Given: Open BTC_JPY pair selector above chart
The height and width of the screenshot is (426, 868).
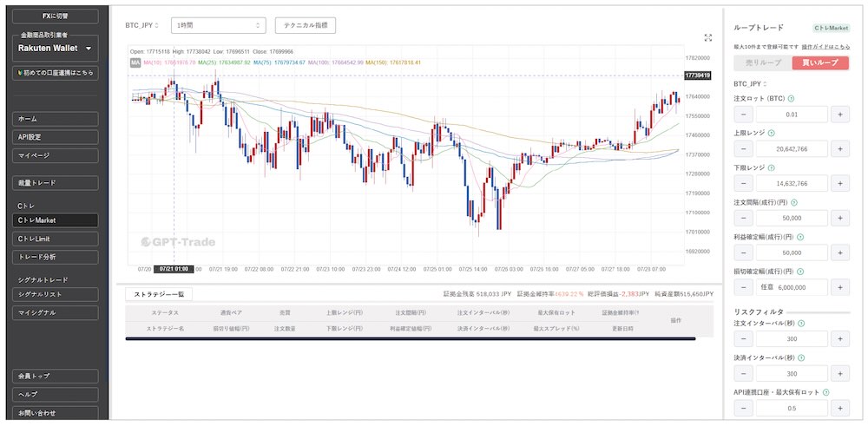Looking at the screenshot, I should click(142, 26).
